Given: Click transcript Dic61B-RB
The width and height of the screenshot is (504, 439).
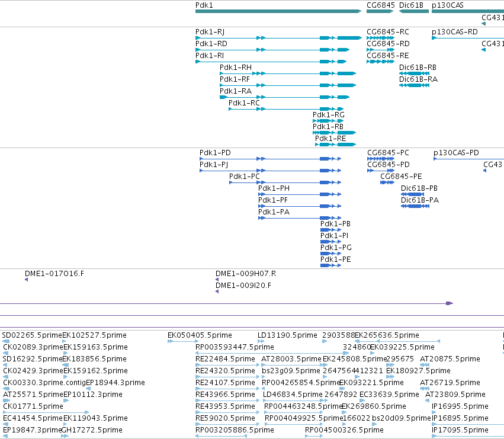Looking at the screenshot, I should click(x=418, y=68).
